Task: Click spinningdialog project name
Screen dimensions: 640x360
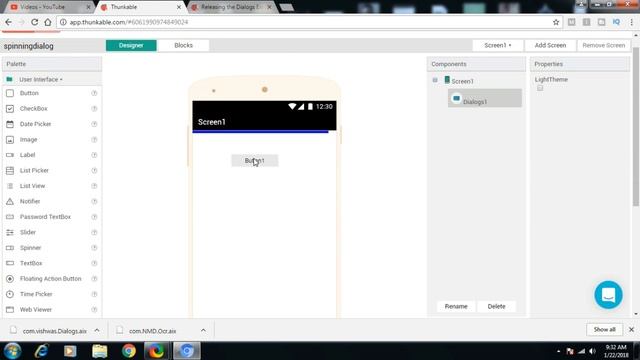Action: [29, 46]
